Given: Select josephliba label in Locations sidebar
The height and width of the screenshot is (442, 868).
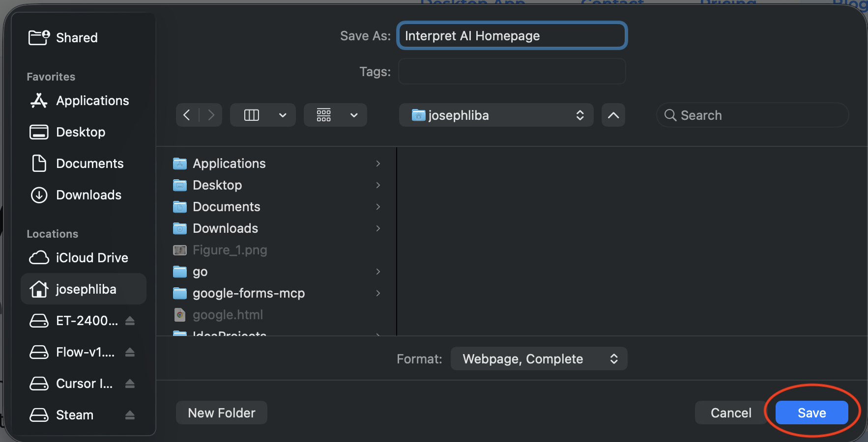Looking at the screenshot, I should point(86,289).
